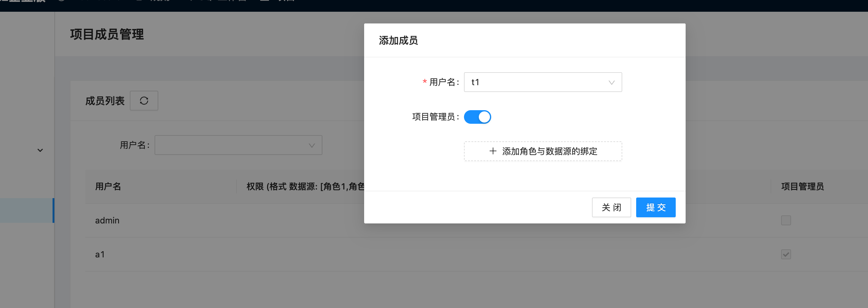This screenshot has height=308, width=868.
Task: Submit the form with 提交 button
Action: (x=656, y=207)
